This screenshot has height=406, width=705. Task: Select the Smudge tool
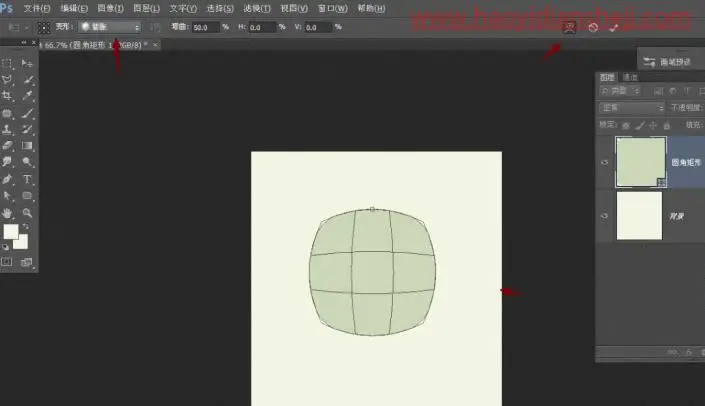click(7, 161)
